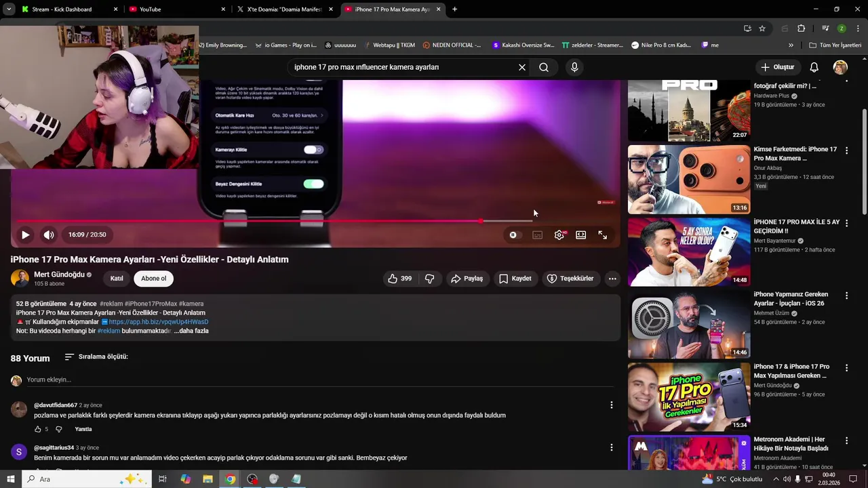
Task: Open options menu for sagittarius34 comment
Action: click(611, 447)
